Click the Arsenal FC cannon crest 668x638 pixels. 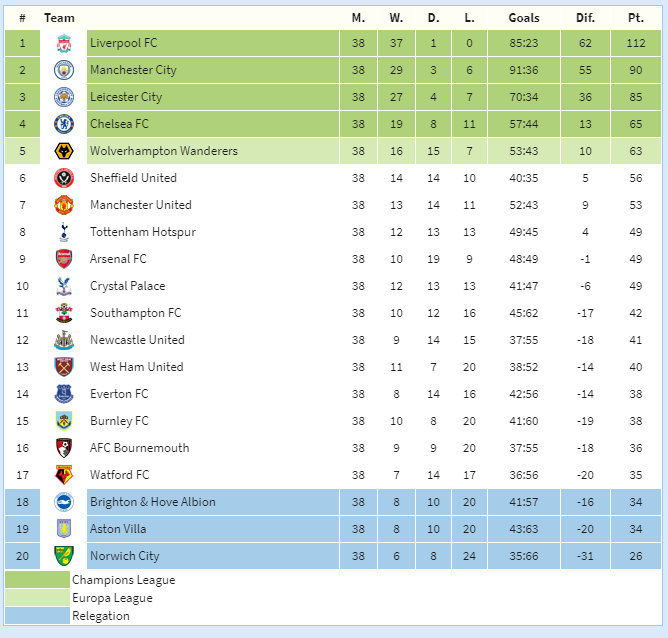[64, 259]
